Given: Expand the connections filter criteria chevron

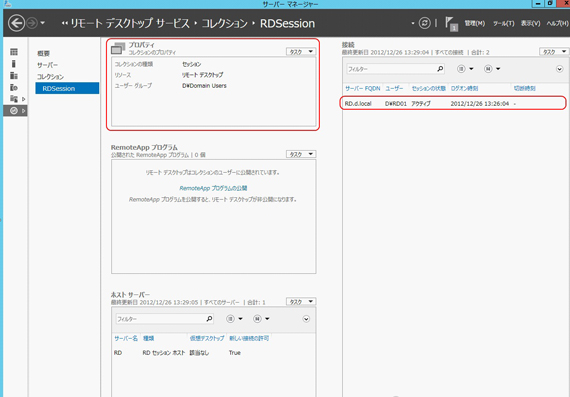Looking at the screenshot, I should 559,69.
